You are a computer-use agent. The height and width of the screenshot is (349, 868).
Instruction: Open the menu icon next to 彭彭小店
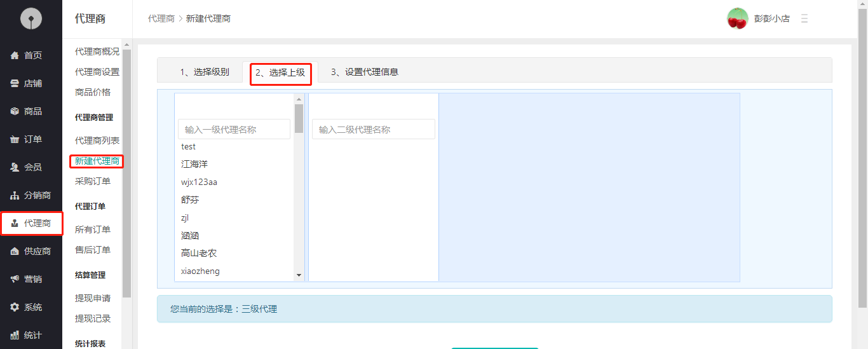(804, 18)
